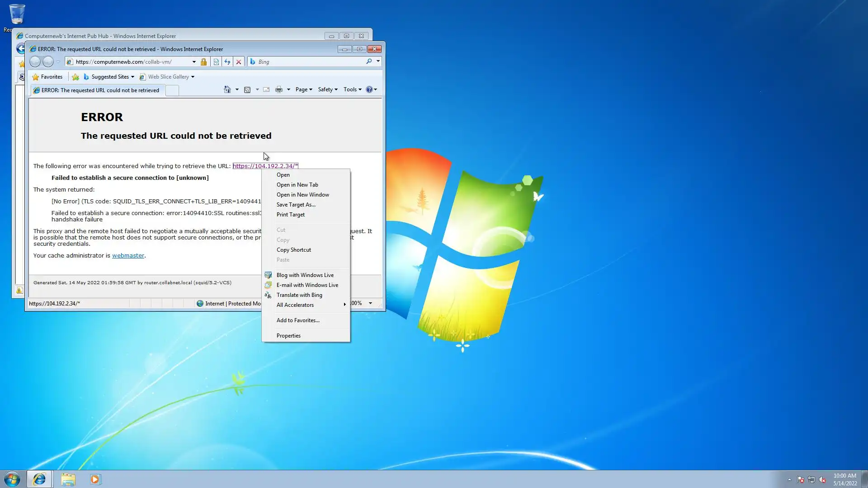Image resolution: width=868 pixels, height=488 pixels.
Task: Click the RSS Feeds icon
Action: click(x=247, y=89)
